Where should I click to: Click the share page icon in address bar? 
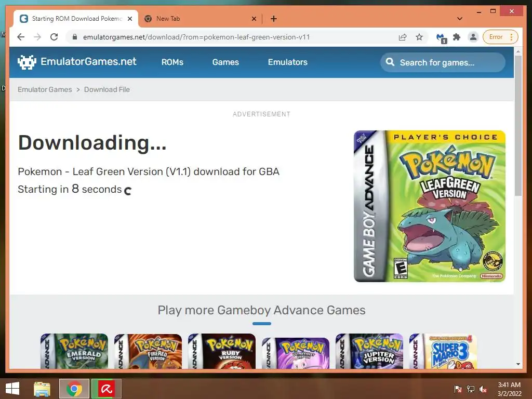pos(403,37)
